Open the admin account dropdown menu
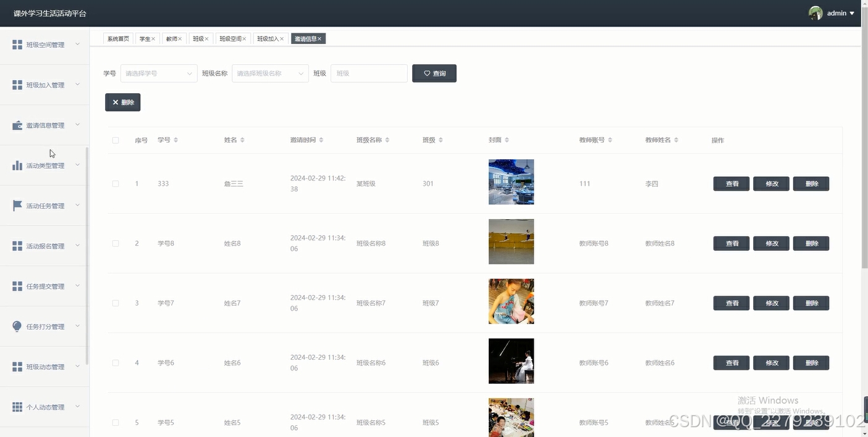 (837, 12)
